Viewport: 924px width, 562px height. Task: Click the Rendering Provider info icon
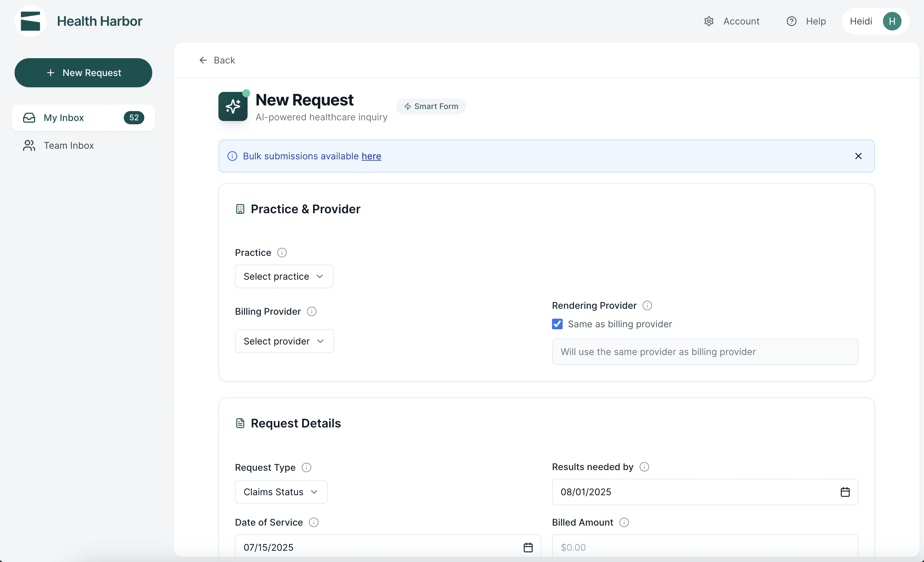pyautogui.click(x=647, y=305)
